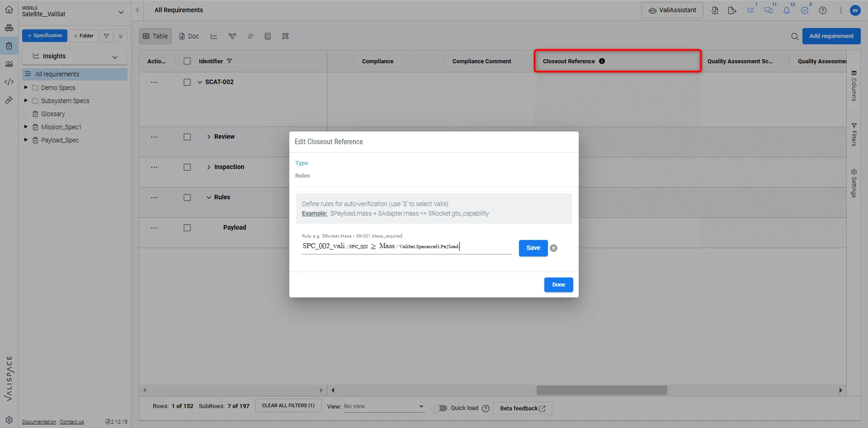The image size is (868, 428).
Task: Open the vertical three-dot menu in top bar
Action: (841, 10)
